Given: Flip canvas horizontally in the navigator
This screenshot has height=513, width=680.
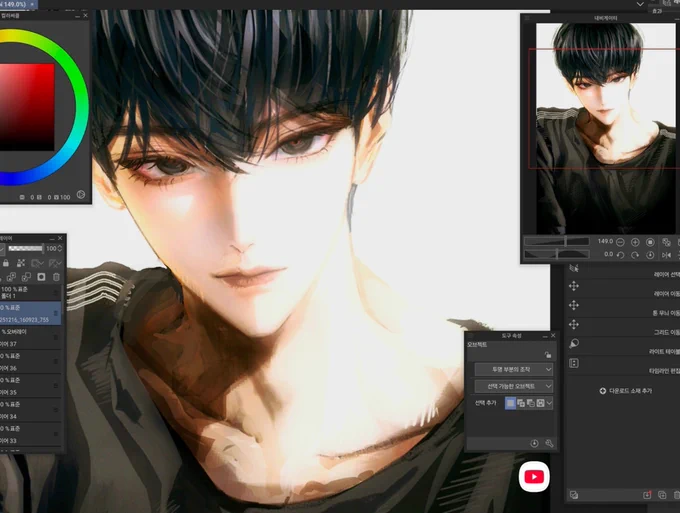Looking at the screenshot, I should [x=666, y=255].
